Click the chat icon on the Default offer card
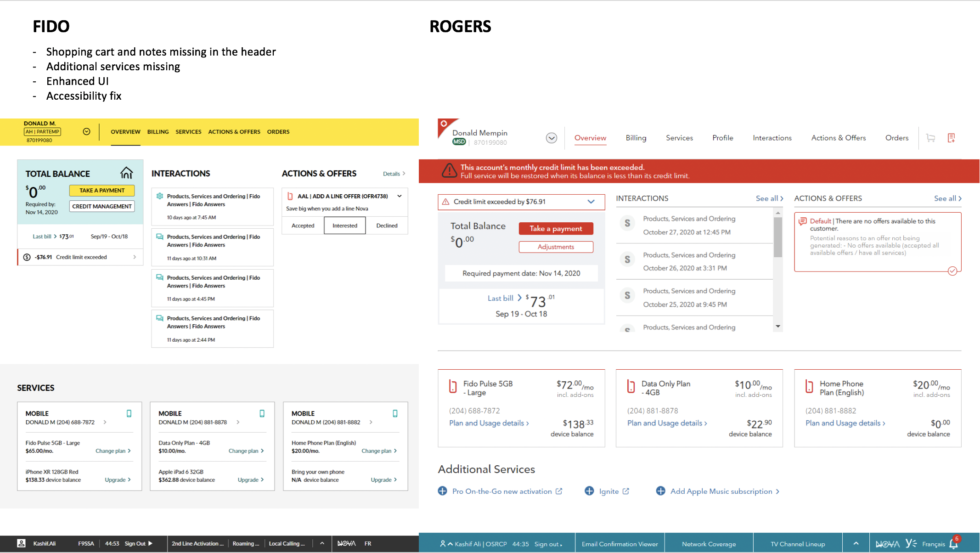This screenshot has width=980, height=553. pos(802,221)
